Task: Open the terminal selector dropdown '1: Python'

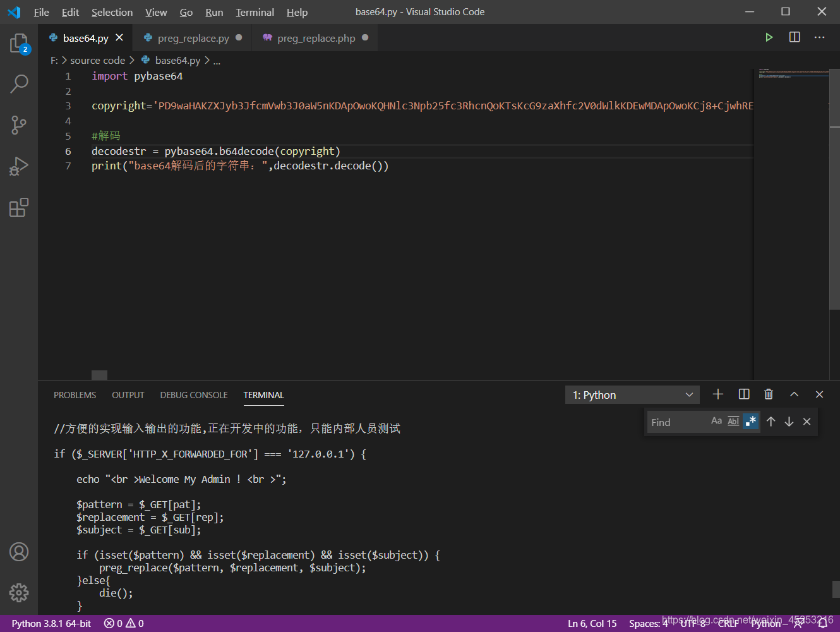Action: click(x=632, y=395)
